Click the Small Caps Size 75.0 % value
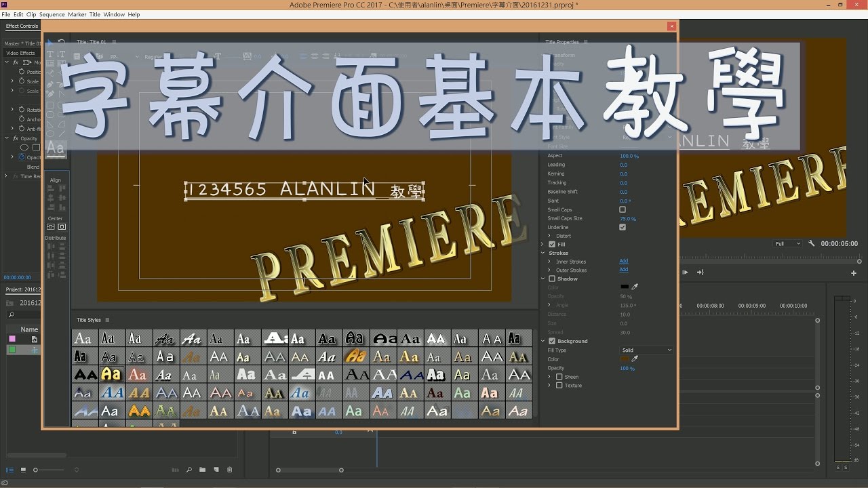The image size is (868, 488). pyautogui.click(x=628, y=219)
